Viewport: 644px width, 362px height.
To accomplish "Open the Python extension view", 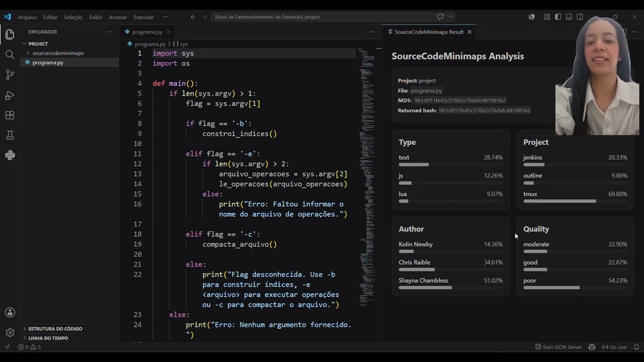I will (10, 155).
